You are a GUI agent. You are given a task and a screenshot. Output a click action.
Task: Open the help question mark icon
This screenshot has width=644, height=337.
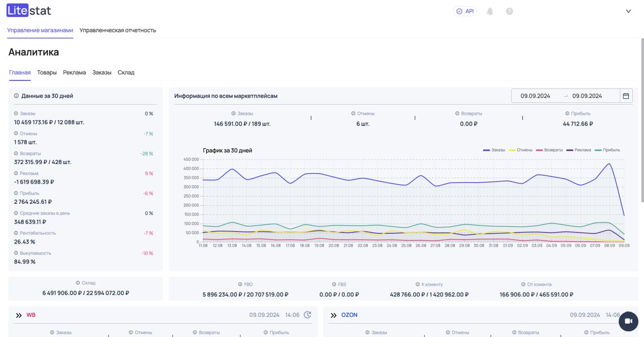[509, 11]
